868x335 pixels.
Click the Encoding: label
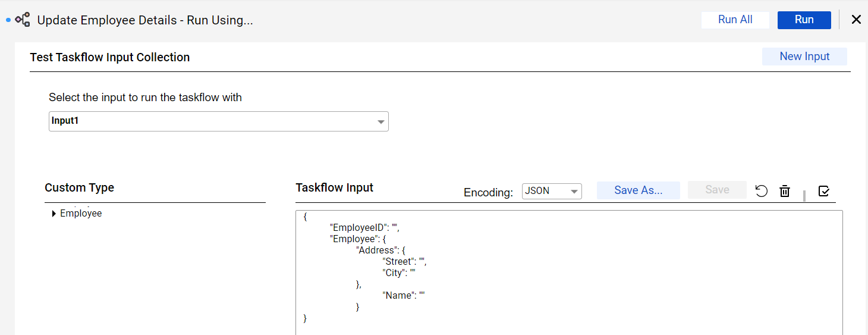tap(488, 192)
